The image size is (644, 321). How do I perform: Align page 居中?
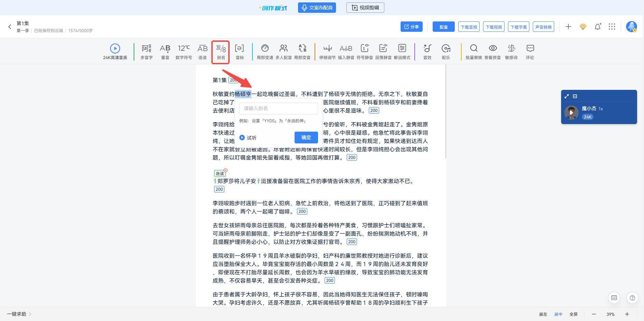tap(558, 314)
